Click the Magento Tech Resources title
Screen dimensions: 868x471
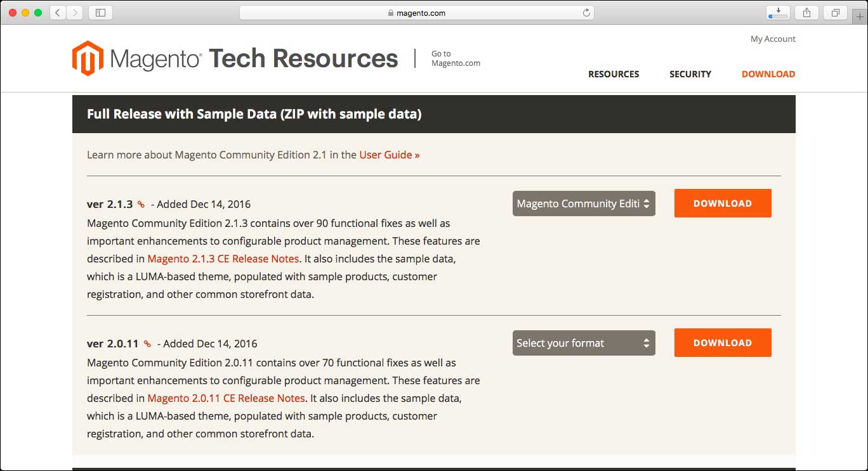point(254,58)
